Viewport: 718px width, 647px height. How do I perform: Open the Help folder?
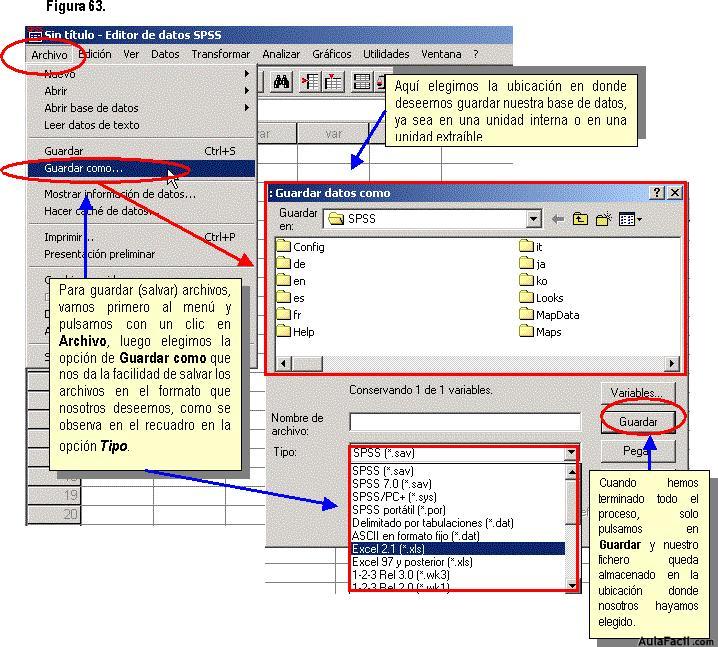click(x=295, y=332)
